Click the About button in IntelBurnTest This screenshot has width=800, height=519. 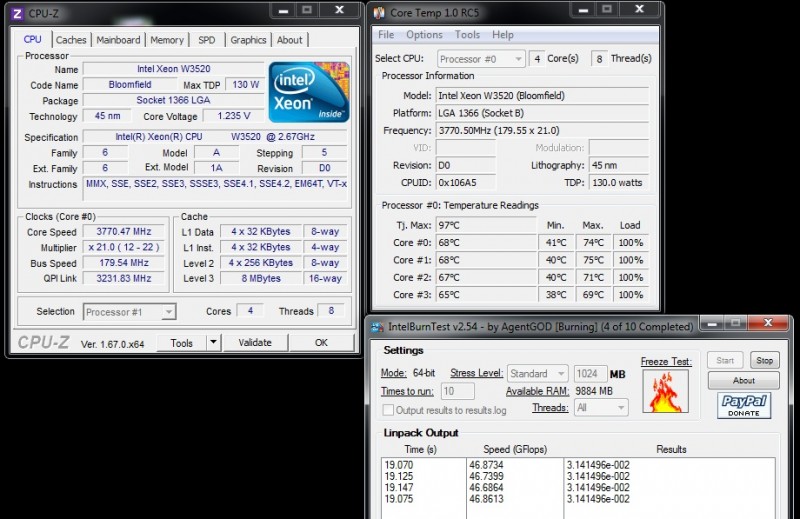click(743, 381)
